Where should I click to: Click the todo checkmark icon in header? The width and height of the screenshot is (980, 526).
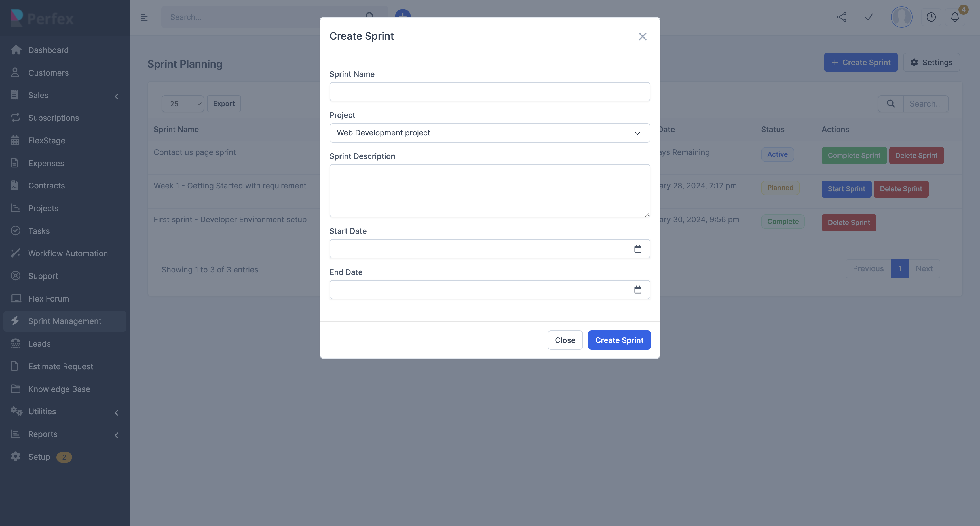tap(869, 17)
